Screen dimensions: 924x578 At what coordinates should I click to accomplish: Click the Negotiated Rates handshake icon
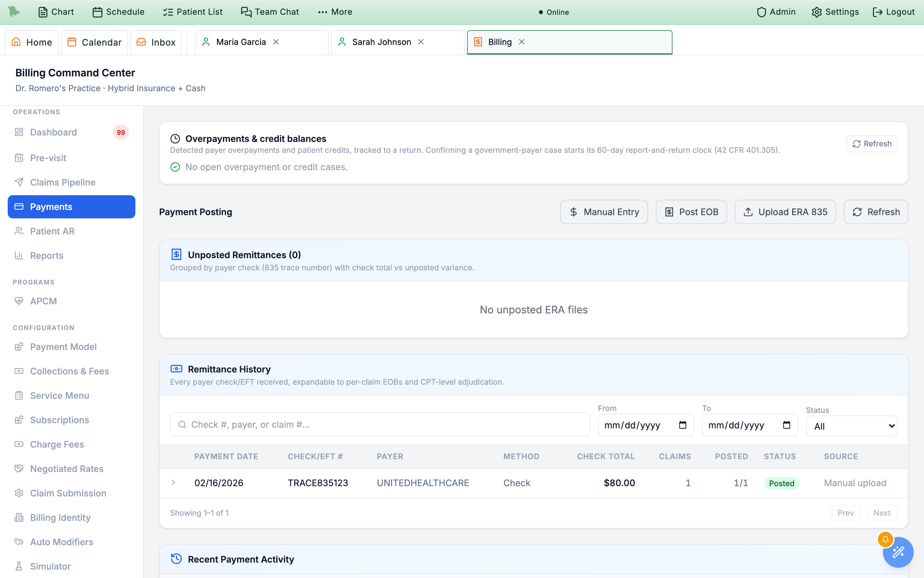[19, 469]
